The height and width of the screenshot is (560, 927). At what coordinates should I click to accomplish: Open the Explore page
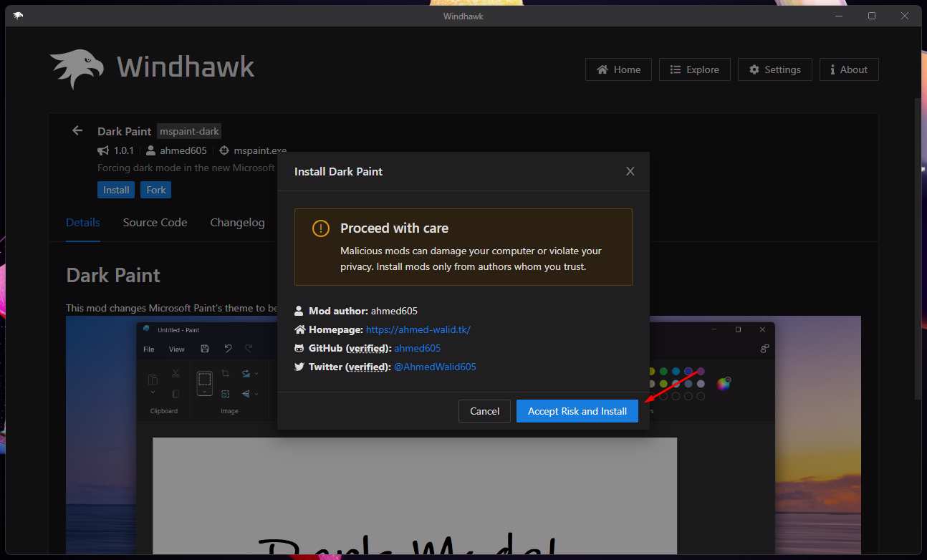tap(694, 69)
